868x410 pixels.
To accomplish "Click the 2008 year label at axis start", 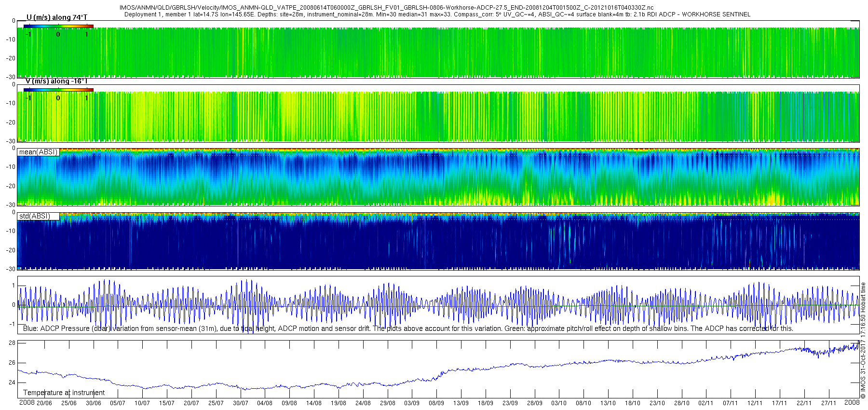I will (x=27, y=403).
